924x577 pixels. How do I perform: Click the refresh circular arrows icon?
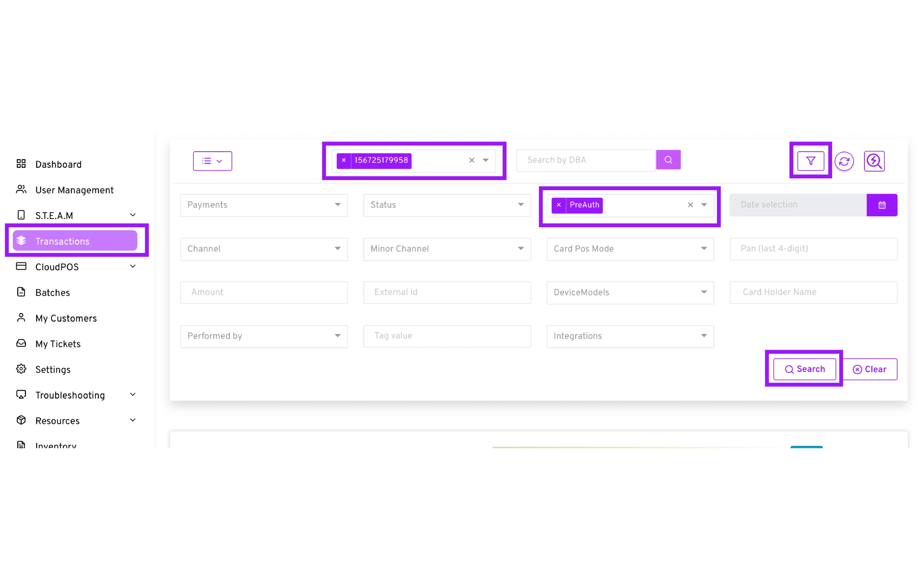pos(844,161)
